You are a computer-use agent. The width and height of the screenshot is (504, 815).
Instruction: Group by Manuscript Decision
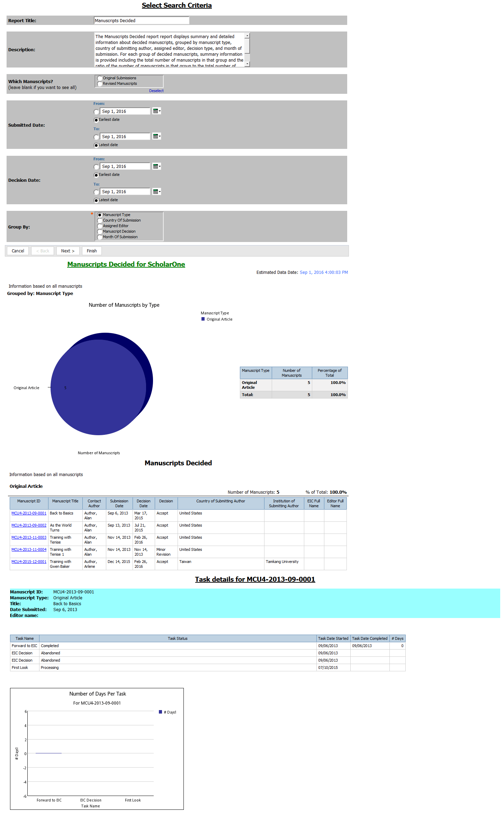pos(100,232)
